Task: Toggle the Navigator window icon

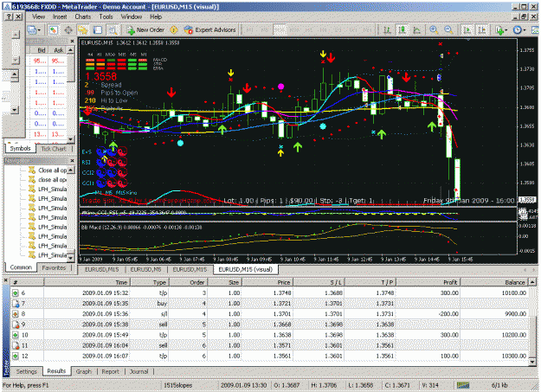Action: pyautogui.click(x=83, y=30)
